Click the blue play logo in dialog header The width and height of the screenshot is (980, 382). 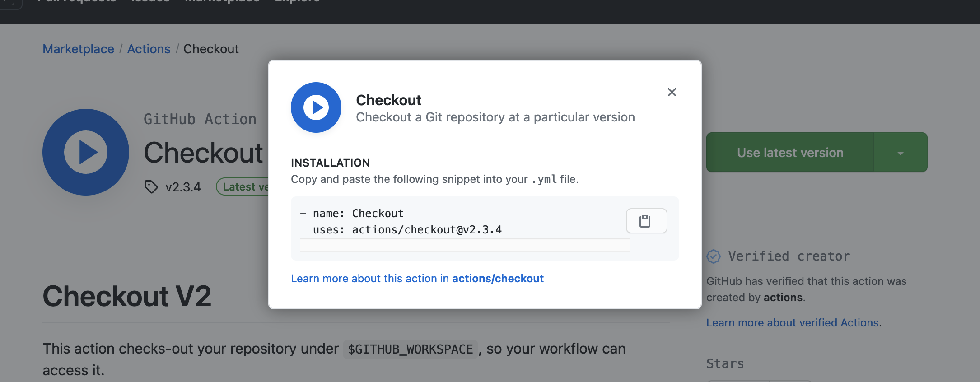coord(316,107)
